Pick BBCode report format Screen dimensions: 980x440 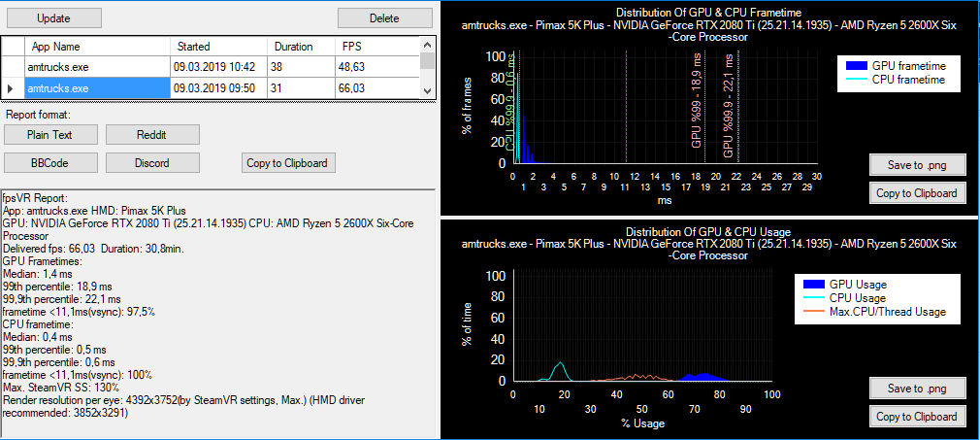[x=50, y=163]
